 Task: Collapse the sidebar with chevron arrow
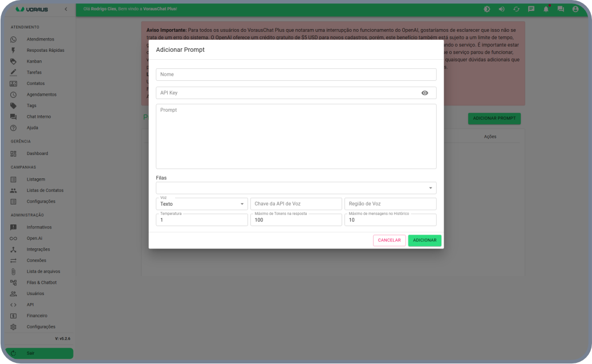point(66,9)
